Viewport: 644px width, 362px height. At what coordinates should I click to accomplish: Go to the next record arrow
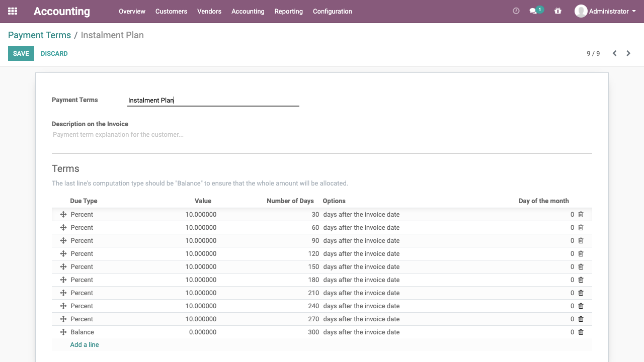[x=628, y=53]
